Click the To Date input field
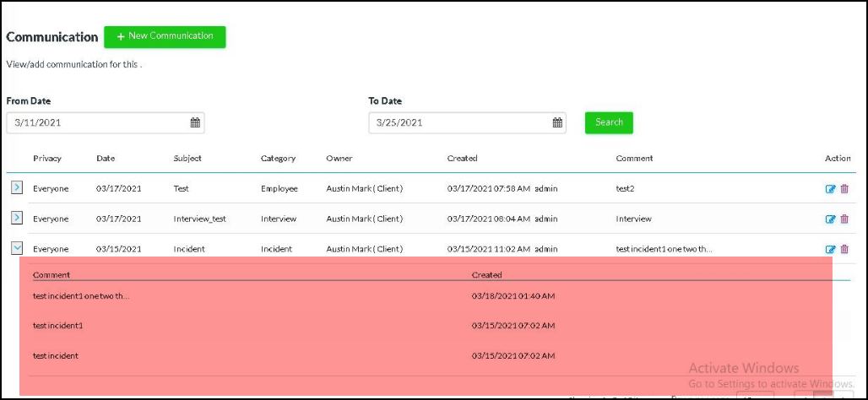Image resolution: width=868 pixels, height=400 pixels. click(x=456, y=123)
